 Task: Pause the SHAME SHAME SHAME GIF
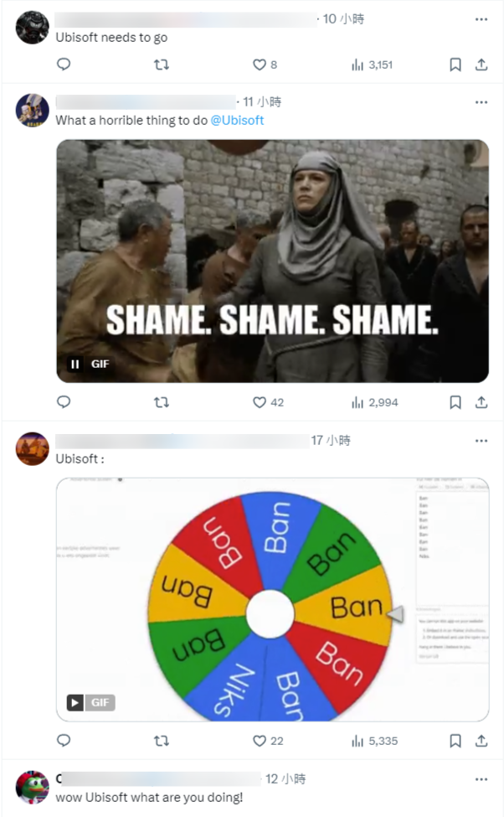75,365
